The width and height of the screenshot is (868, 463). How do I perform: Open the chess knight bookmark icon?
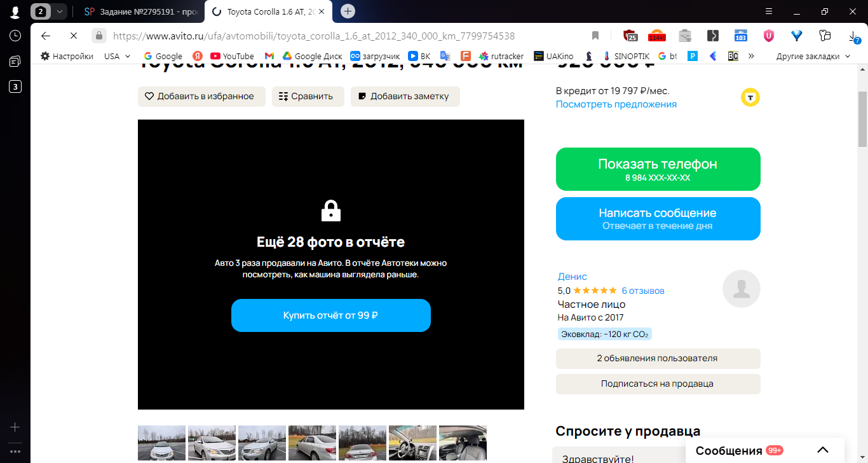(x=589, y=56)
